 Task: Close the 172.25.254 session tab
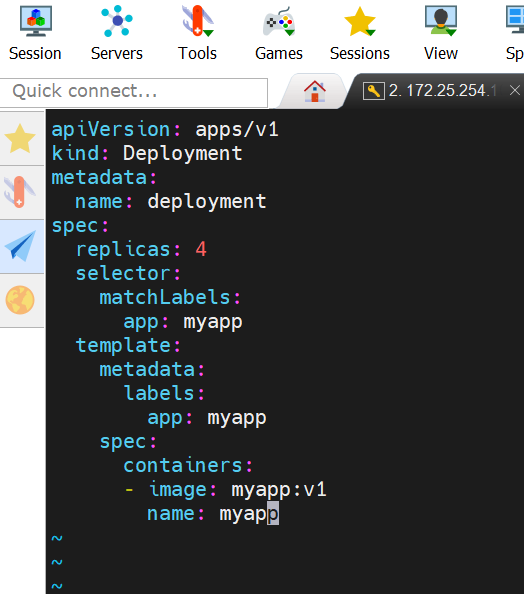click(x=515, y=91)
